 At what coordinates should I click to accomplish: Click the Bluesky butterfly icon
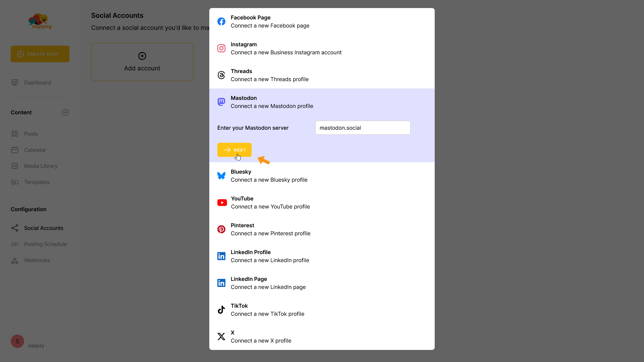(x=221, y=176)
